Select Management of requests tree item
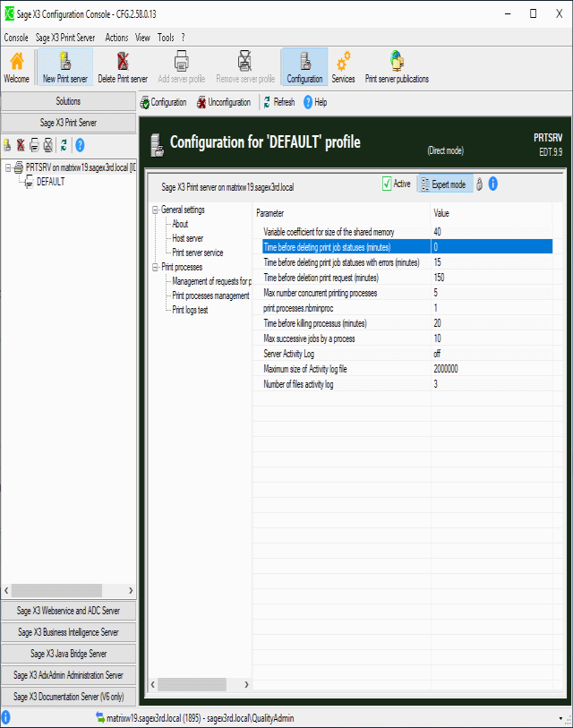 (211, 281)
